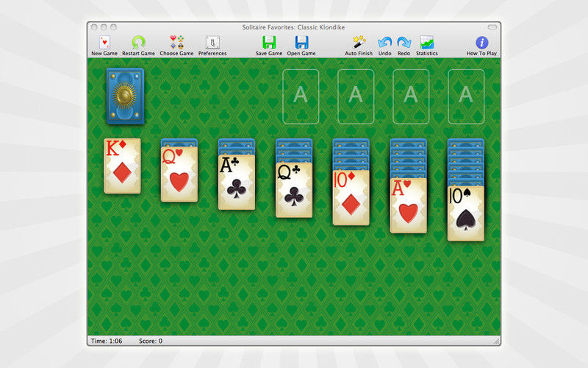Screen dimensions: 588x368
Task: Click the toolbar toggle pill in the title bar
Action: [492, 27]
